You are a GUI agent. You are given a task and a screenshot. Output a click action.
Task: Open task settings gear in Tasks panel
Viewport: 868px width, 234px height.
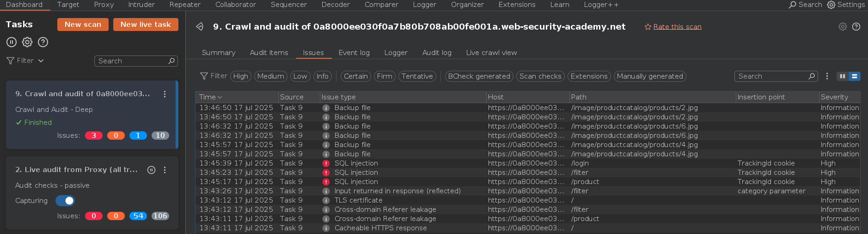(27, 42)
